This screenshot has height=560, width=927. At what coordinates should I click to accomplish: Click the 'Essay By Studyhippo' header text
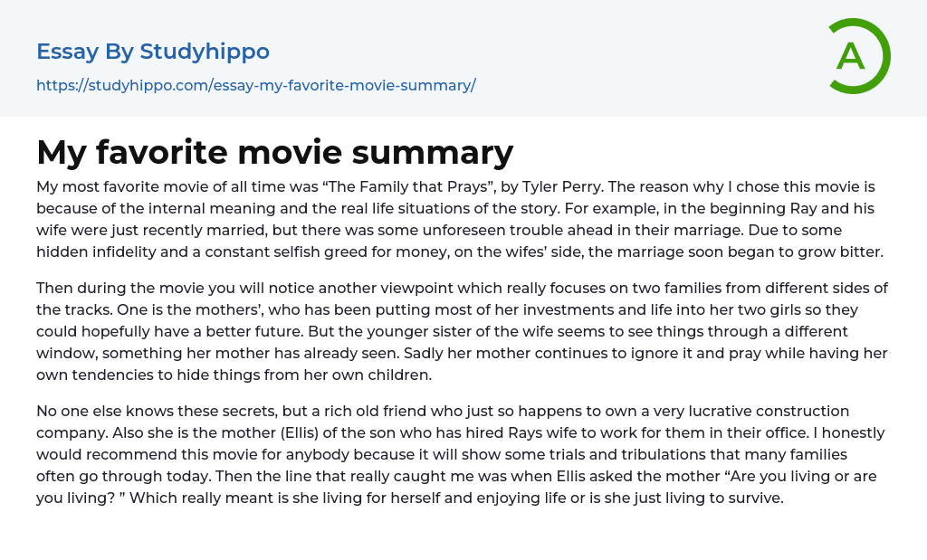[x=153, y=52]
